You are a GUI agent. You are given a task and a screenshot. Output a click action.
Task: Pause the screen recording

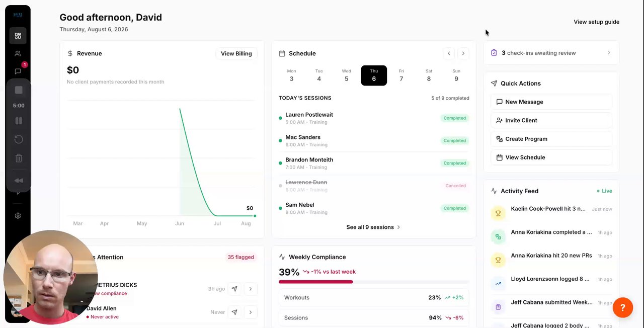click(19, 121)
